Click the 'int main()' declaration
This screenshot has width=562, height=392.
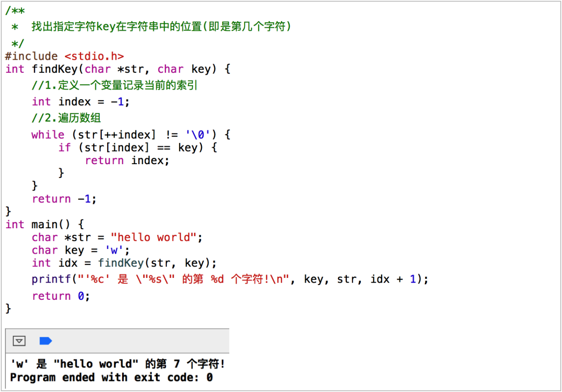pyautogui.click(x=44, y=224)
